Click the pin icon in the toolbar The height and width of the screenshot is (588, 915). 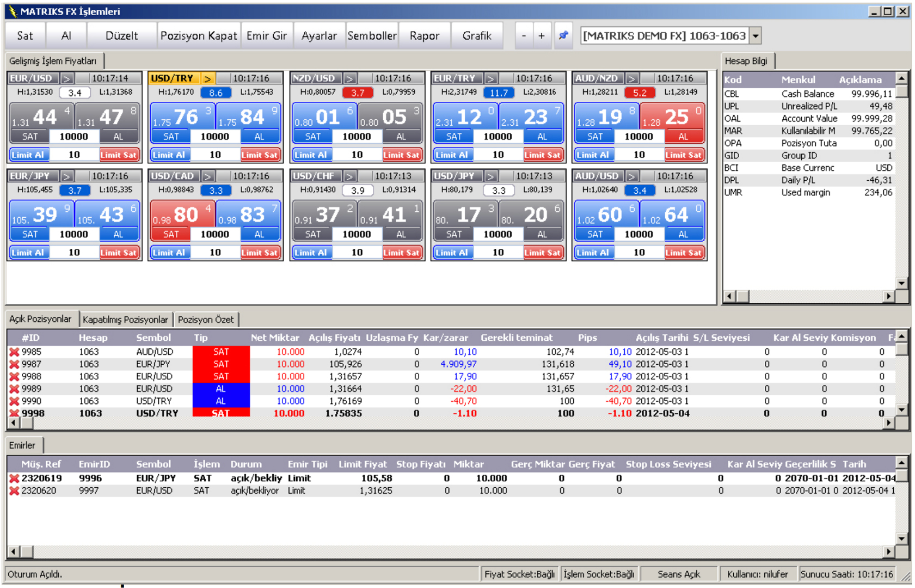click(x=563, y=35)
